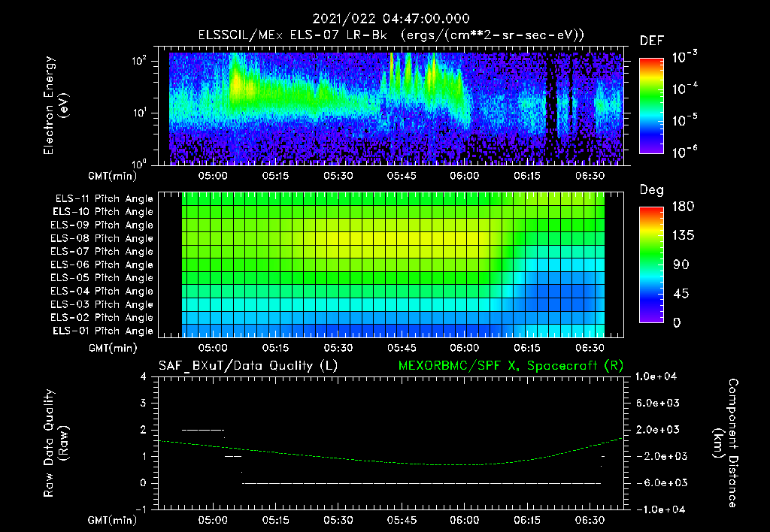Select ELS-10 Pitch Angle row label
The image size is (770, 532).
click(103, 212)
